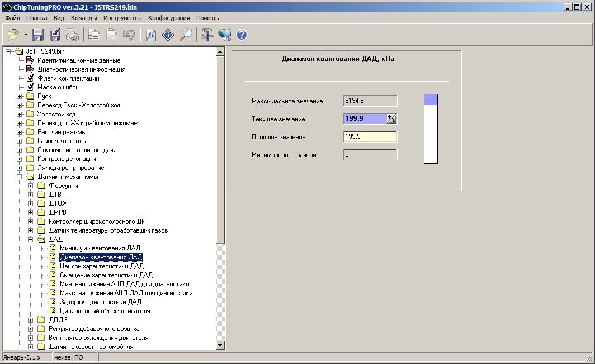
Task: Open settings via the wrench and hammer icon
Action: tap(207, 35)
